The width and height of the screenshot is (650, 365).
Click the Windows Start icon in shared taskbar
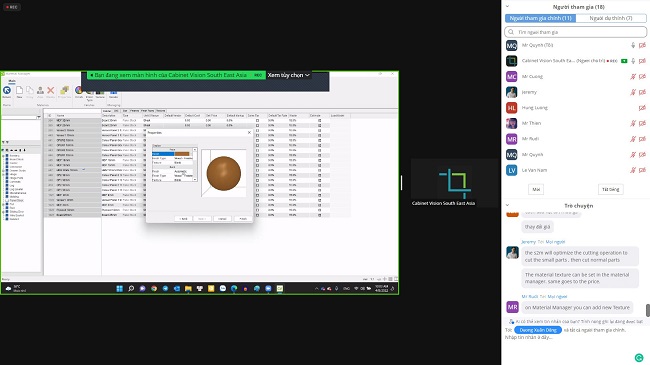point(119,288)
